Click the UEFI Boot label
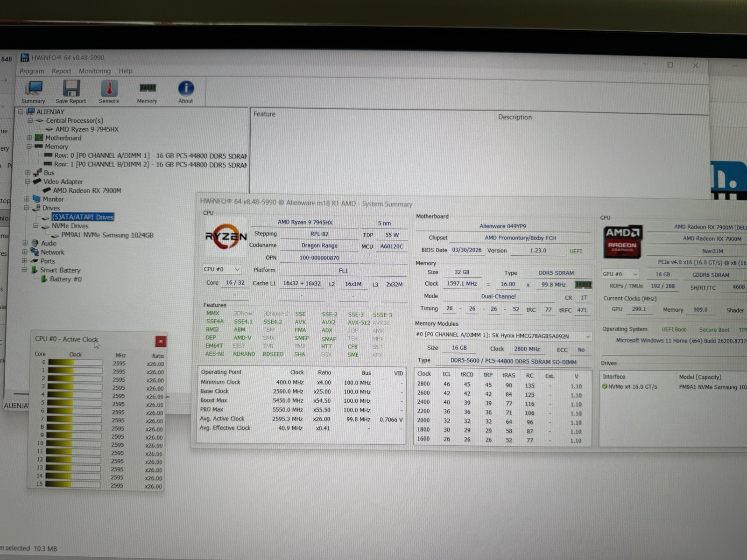747x560 pixels. (x=674, y=329)
